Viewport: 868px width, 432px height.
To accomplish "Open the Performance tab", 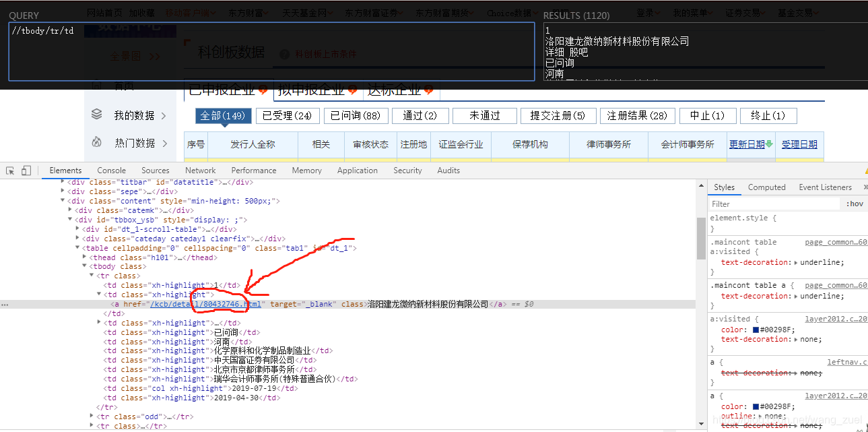I will point(254,171).
